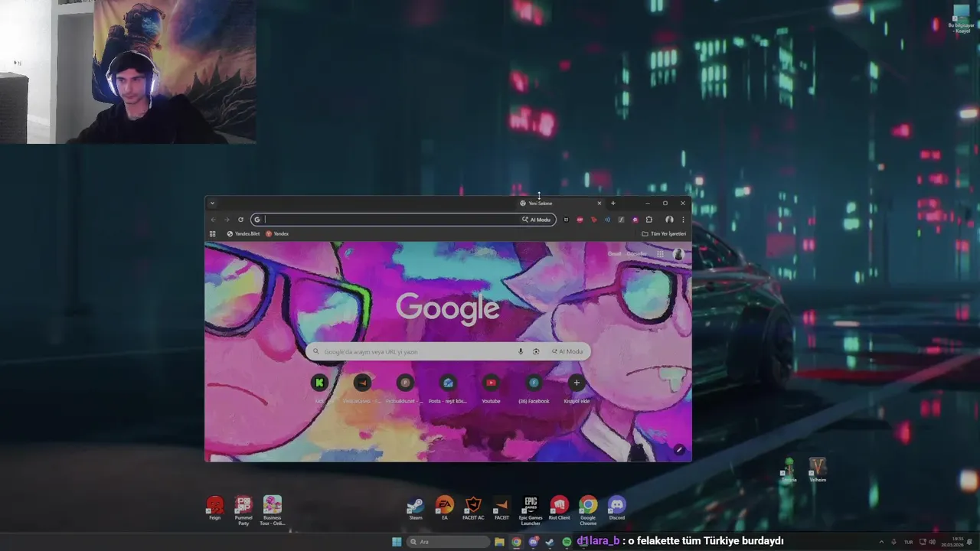This screenshot has height=551, width=980.
Task: Open the Facebook shortcut
Action: click(534, 387)
